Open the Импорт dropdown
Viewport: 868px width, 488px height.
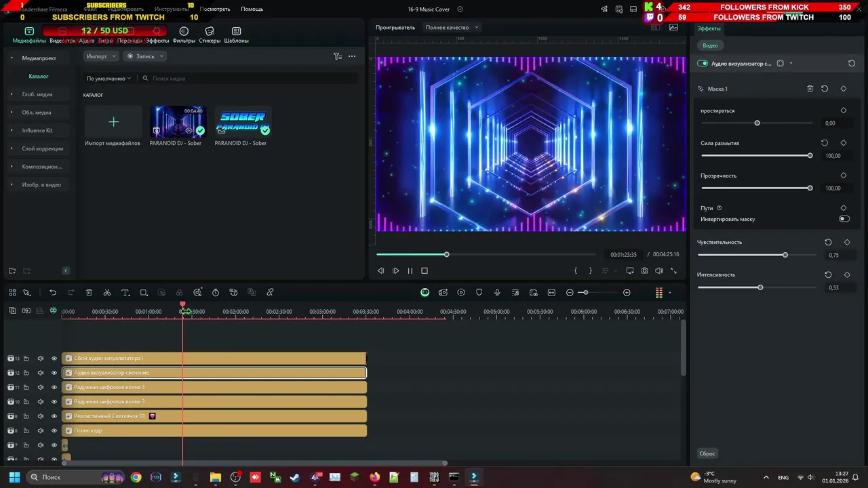click(101, 56)
